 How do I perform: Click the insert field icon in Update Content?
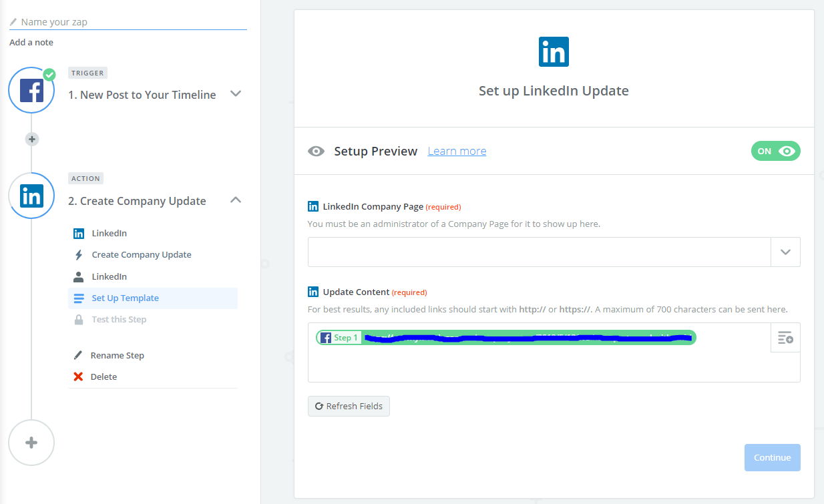785,338
